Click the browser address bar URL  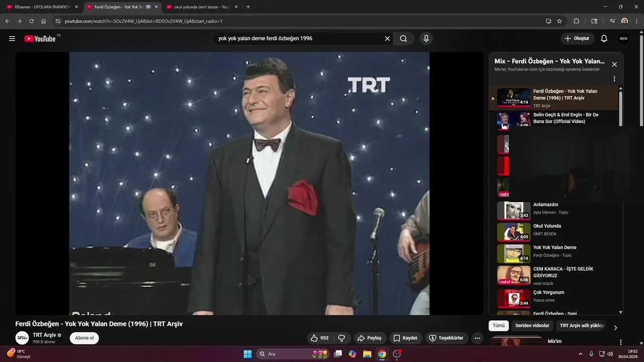click(143, 21)
